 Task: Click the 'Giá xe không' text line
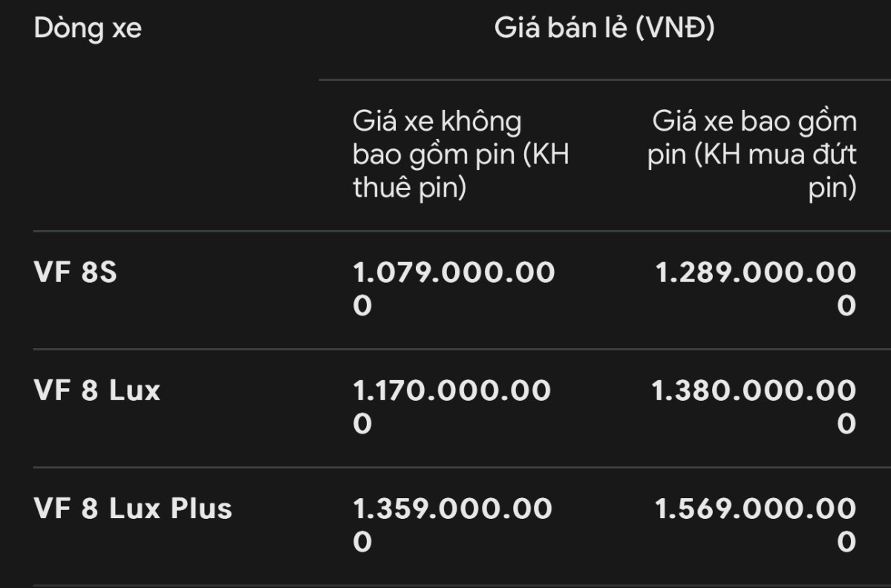pyautogui.click(x=437, y=122)
